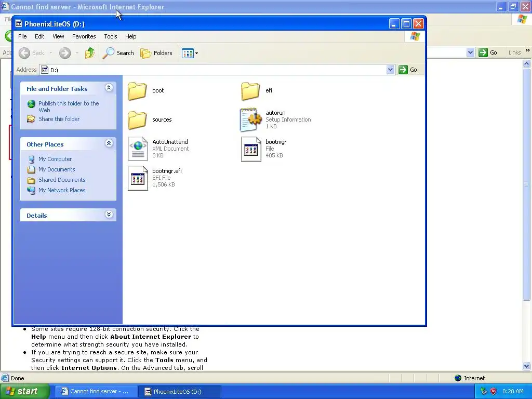
Task: Click the drive icon in address bar
Action: coord(45,70)
